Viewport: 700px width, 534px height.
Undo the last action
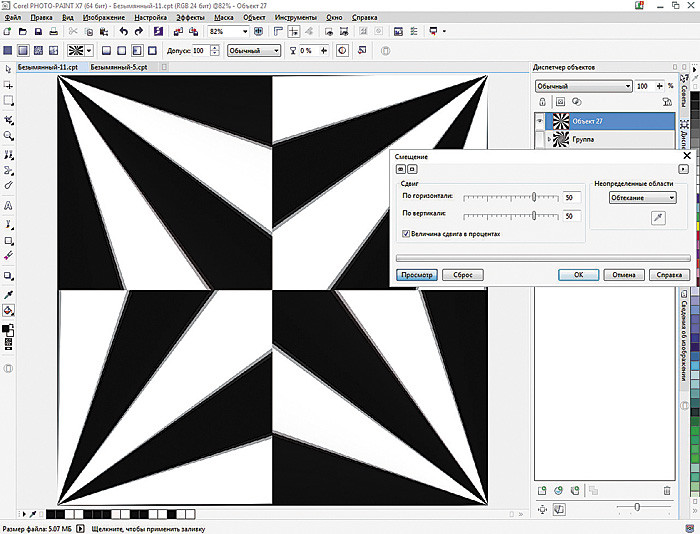(x=124, y=31)
